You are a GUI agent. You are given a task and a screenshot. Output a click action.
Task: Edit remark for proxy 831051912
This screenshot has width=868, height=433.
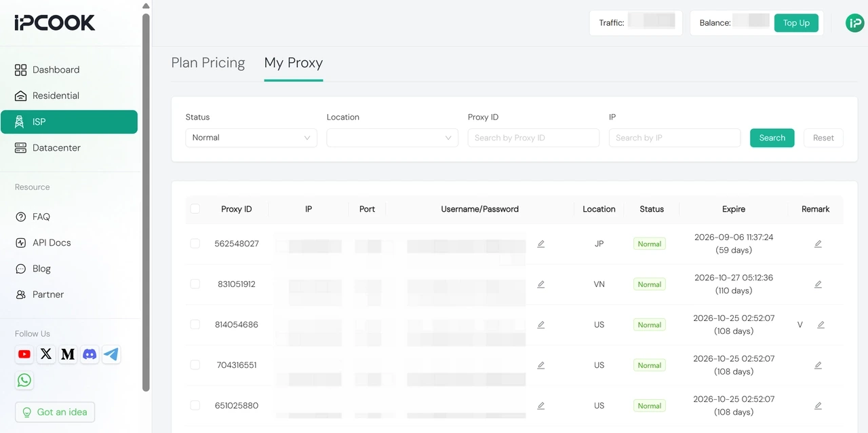tap(818, 284)
